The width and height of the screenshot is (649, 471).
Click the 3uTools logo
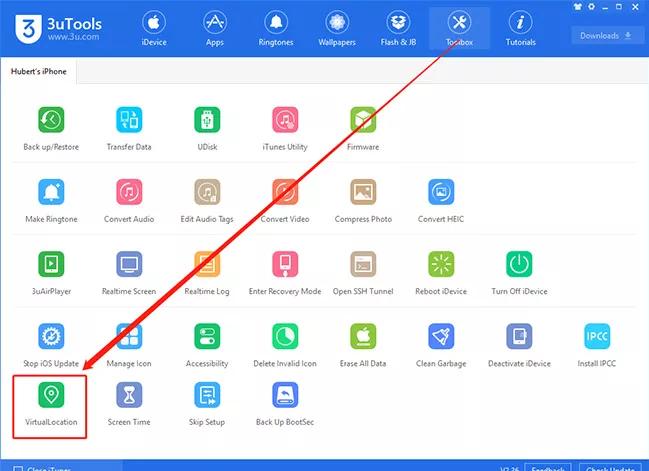click(x=58, y=29)
